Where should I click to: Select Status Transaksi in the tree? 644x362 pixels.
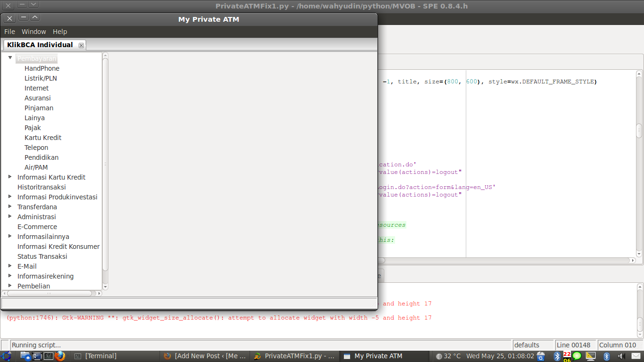pyautogui.click(x=42, y=256)
